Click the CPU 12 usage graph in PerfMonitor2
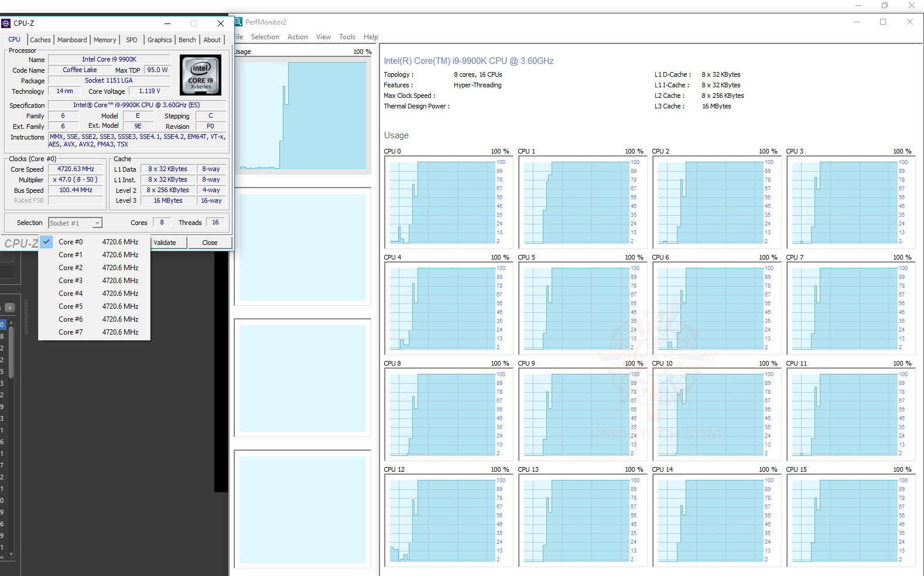Viewport: 924px width, 576px height. point(448,520)
